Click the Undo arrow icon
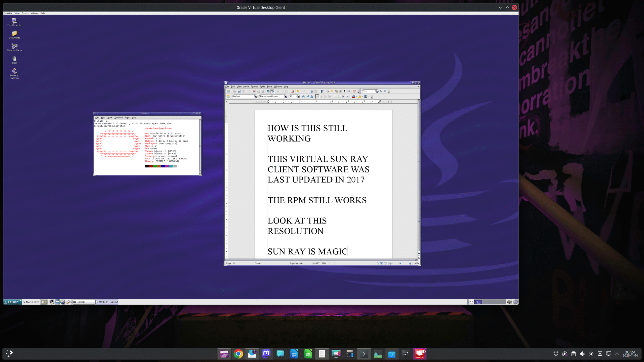 (x=298, y=91)
